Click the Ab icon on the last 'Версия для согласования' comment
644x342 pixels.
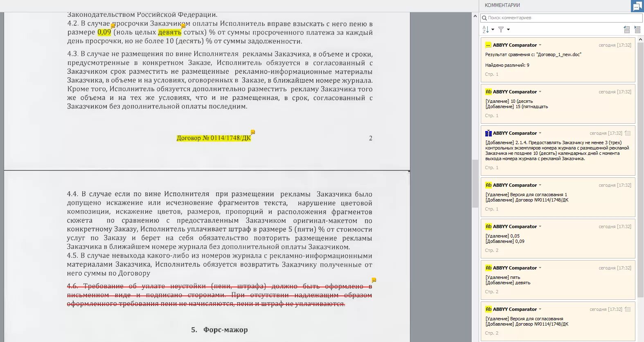click(488, 309)
